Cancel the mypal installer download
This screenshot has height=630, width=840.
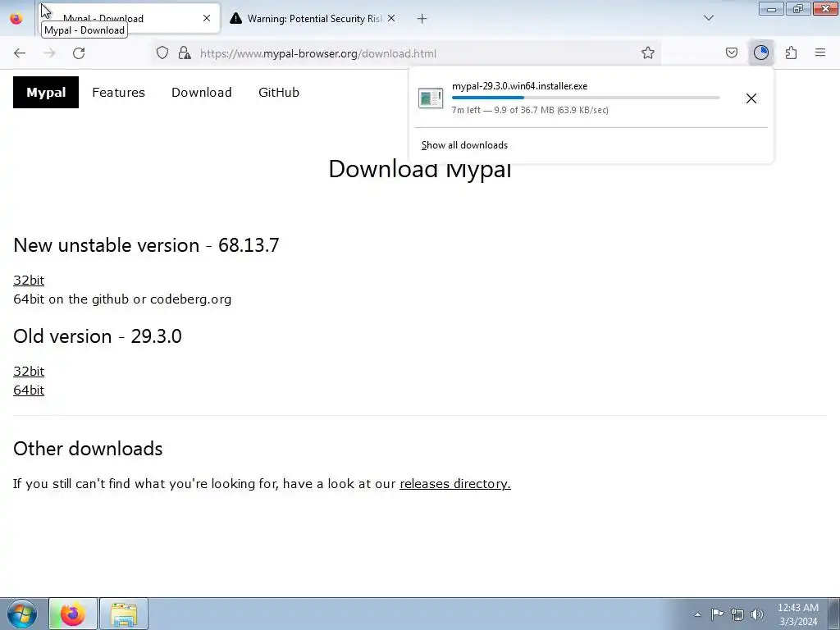[x=751, y=98]
